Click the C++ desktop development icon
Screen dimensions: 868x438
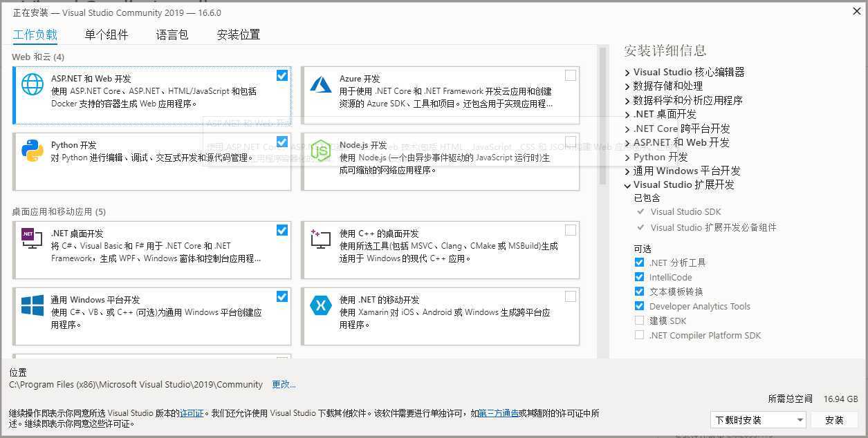pos(321,239)
